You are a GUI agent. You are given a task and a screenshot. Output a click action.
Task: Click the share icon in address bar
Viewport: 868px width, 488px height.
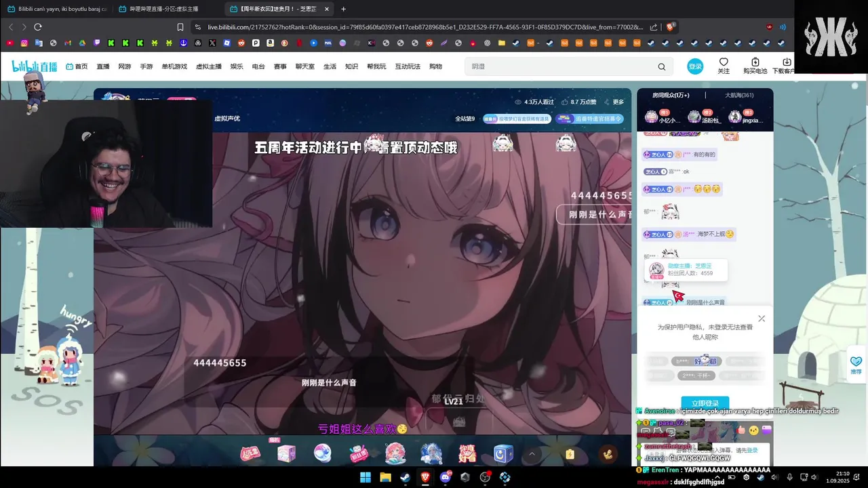[x=654, y=27]
